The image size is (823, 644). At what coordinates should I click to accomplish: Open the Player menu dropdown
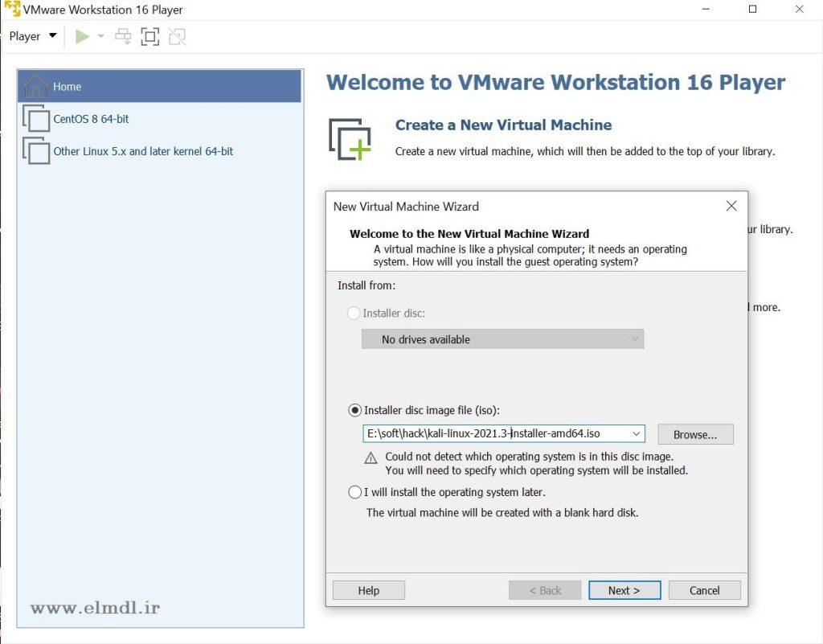pyautogui.click(x=33, y=36)
